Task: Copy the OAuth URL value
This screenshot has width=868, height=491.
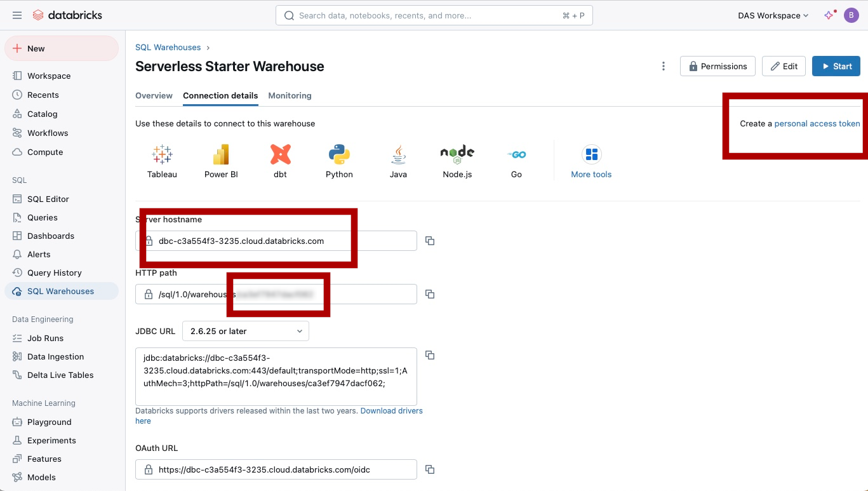Action: point(430,469)
